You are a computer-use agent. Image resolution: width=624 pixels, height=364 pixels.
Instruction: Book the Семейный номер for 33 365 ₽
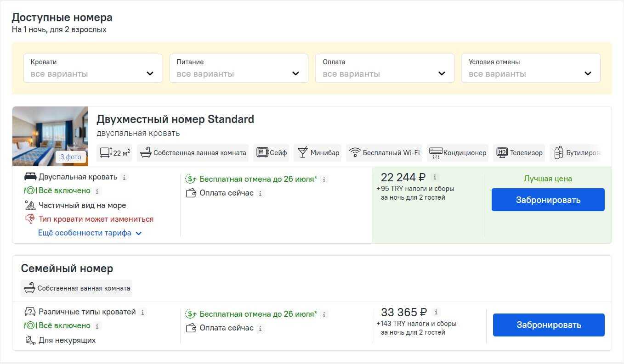(x=548, y=325)
